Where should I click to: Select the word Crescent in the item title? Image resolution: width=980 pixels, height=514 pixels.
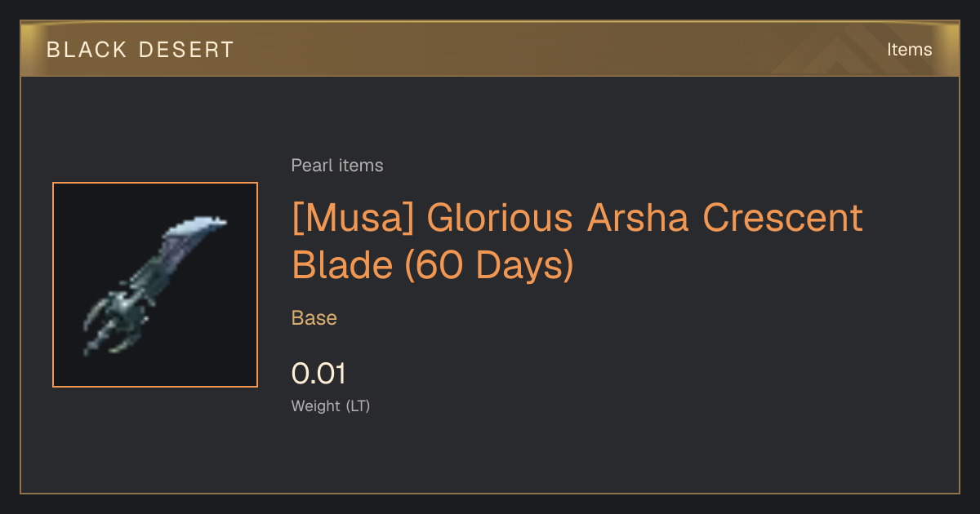[x=783, y=219]
